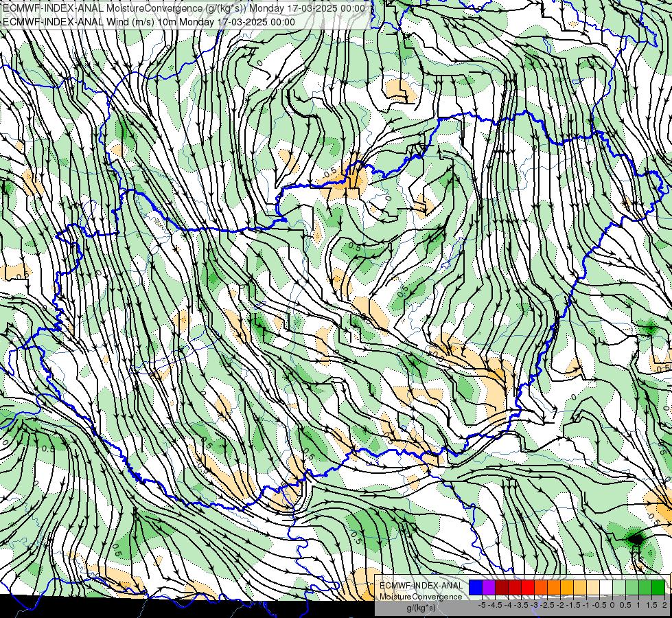The height and width of the screenshot is (618, 672).
Task: Choose the pale peach swatch between -1 and -0.5
Action: click(593, 588)
